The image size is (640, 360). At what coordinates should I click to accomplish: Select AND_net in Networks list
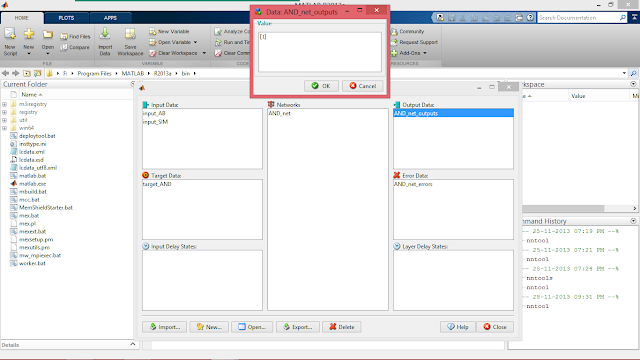[280, 113]
